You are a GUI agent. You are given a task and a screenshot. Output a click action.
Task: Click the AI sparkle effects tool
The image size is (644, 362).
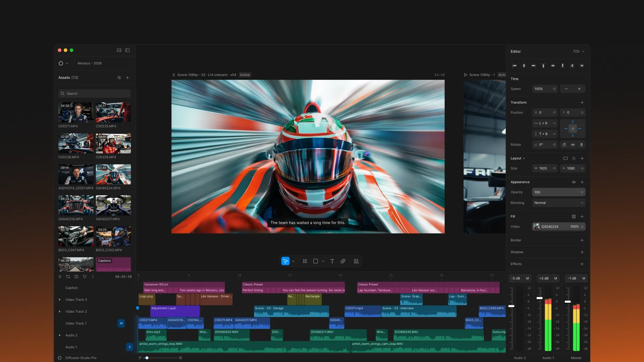(343, 261)
